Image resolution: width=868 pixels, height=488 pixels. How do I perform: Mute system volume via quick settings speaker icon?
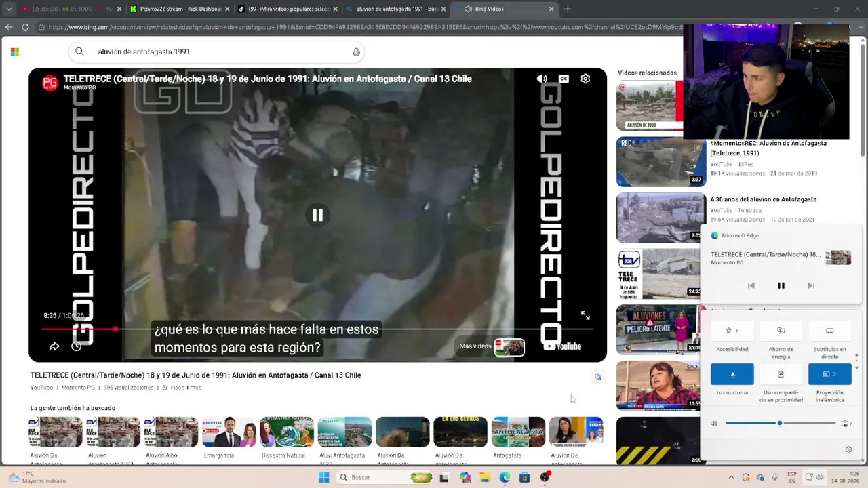(x=714, y=424)
